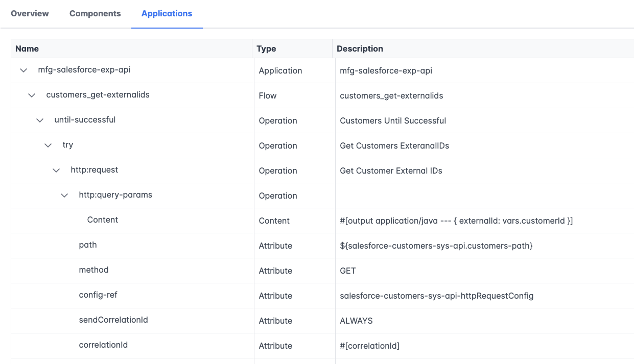The image size is (634, 364).
Task: Collapse the until-successful operation chevron
Action: (40, 120)
